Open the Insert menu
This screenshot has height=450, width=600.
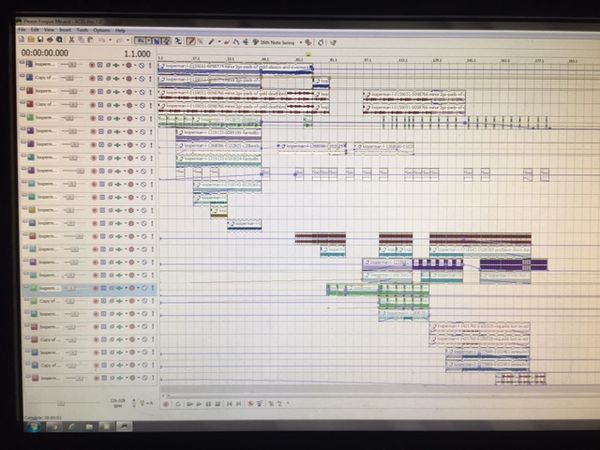coord(66,30)
